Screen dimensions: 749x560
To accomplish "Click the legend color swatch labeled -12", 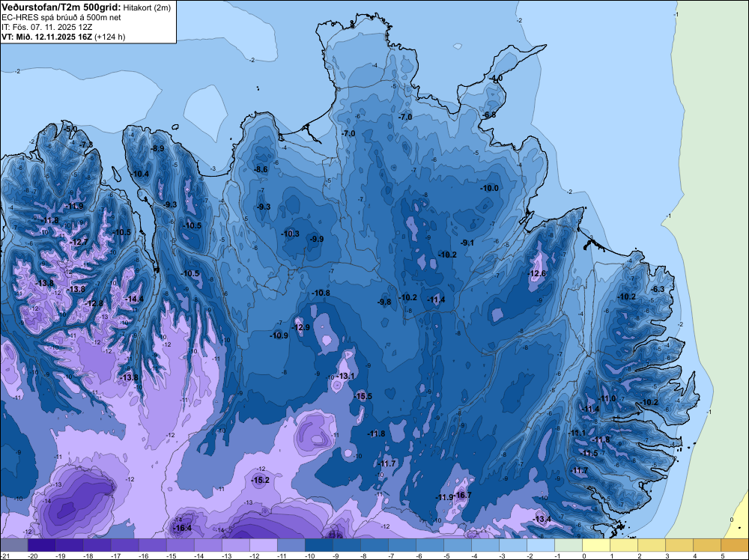I will [263, 546].
